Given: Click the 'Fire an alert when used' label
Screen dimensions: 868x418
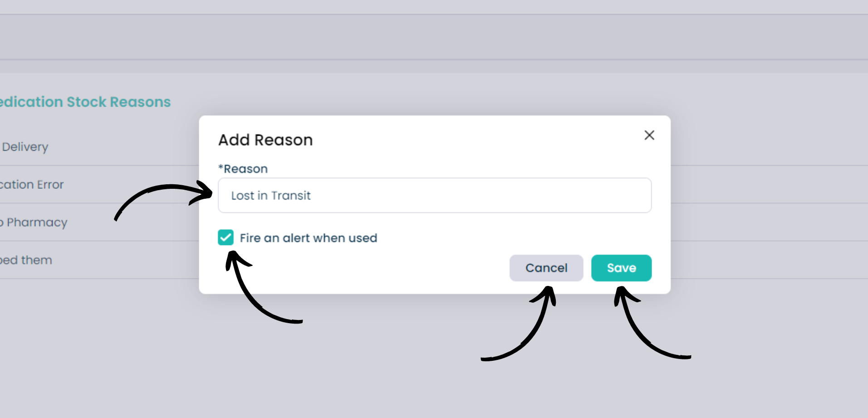Looking at the screenshot, I should [309, 238].
